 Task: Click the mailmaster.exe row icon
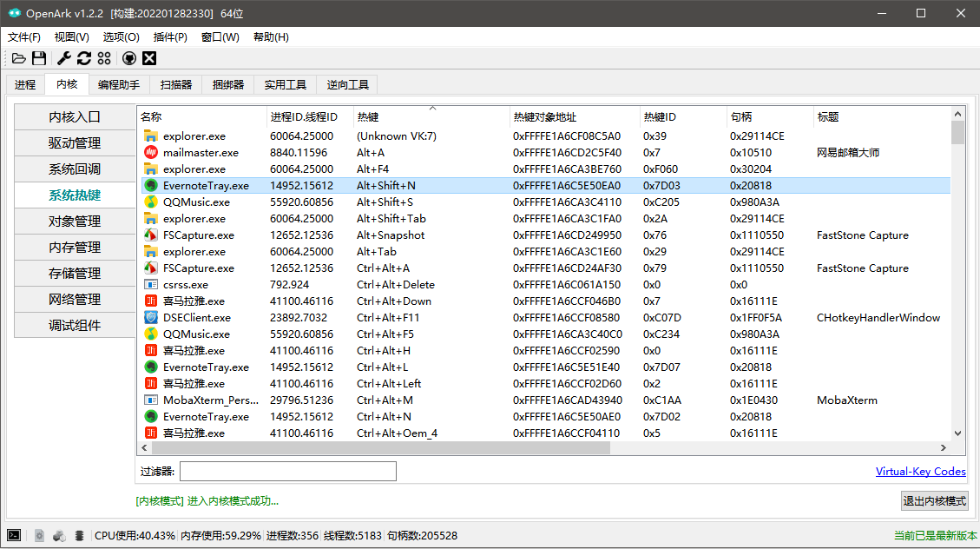pos(151,153)
